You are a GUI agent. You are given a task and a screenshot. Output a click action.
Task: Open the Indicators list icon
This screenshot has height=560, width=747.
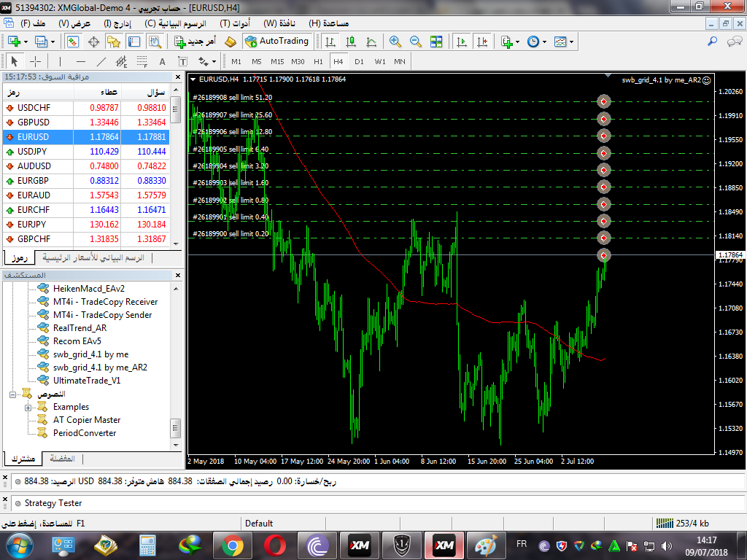click(507, 42)
